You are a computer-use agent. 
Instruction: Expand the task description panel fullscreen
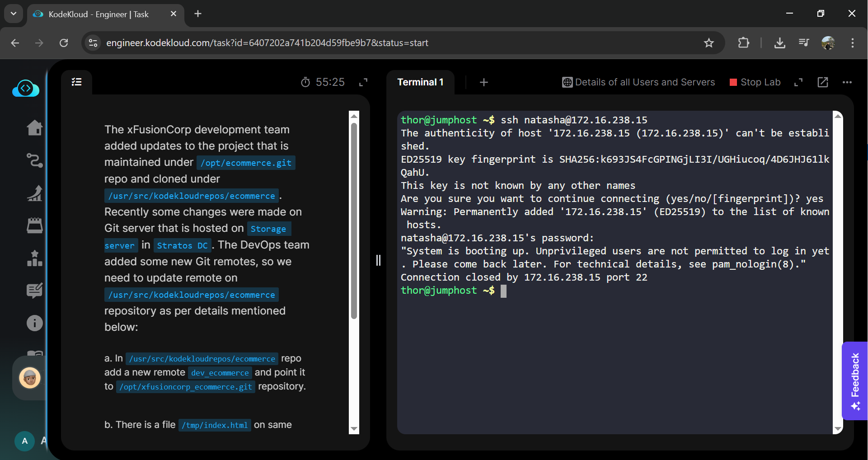pyautogui.click(x=363, y=82)
